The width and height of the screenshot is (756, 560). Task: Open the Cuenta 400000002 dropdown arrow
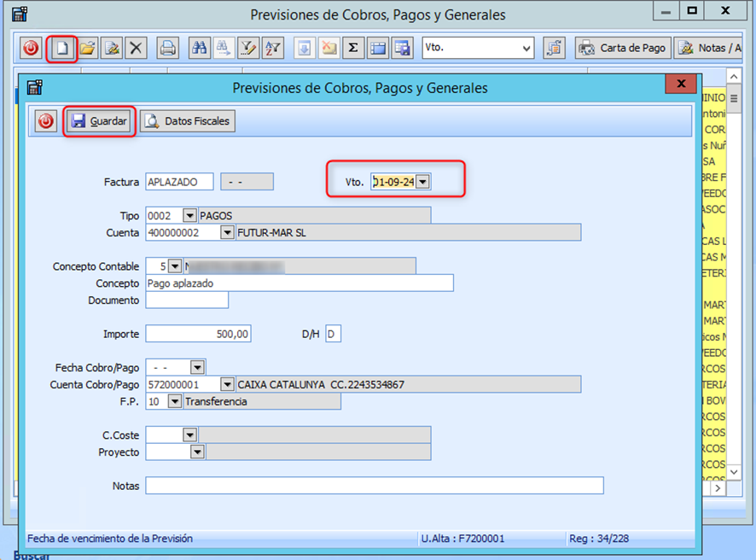227,232
